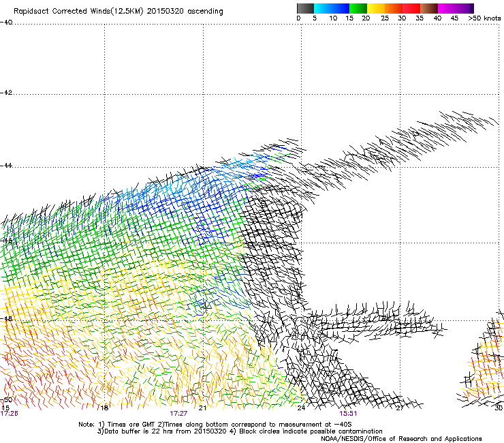Click the '21' longitude axis label
Screen dimensions: 504x443
[202, 408]
